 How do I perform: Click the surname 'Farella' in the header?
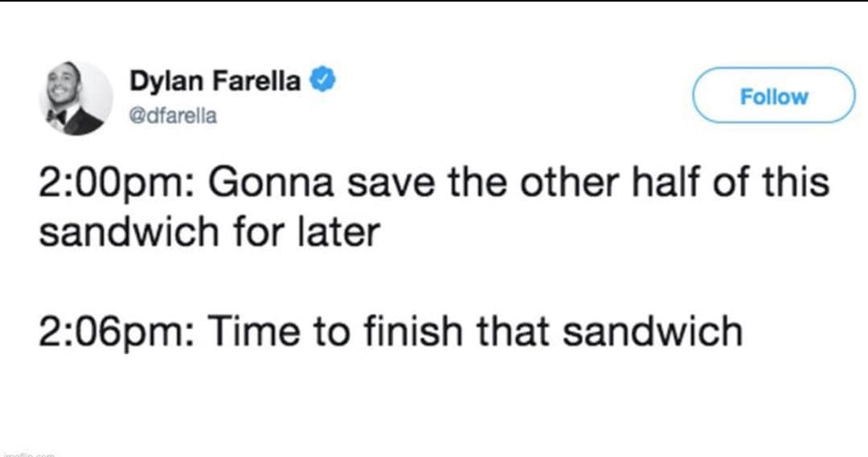261,82
